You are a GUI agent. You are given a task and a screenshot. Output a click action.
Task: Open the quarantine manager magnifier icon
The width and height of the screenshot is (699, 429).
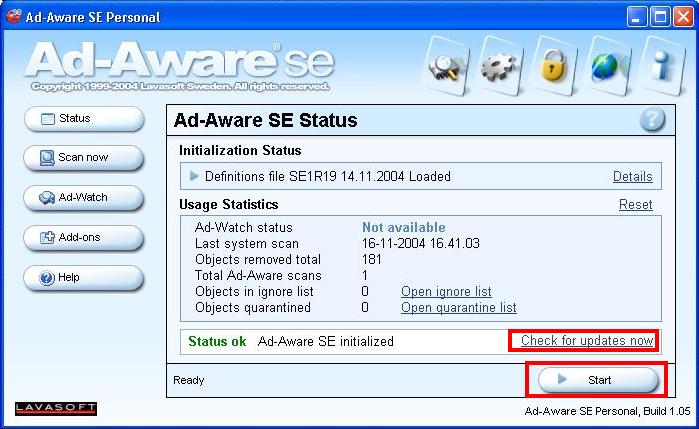(x=447, y=66)
